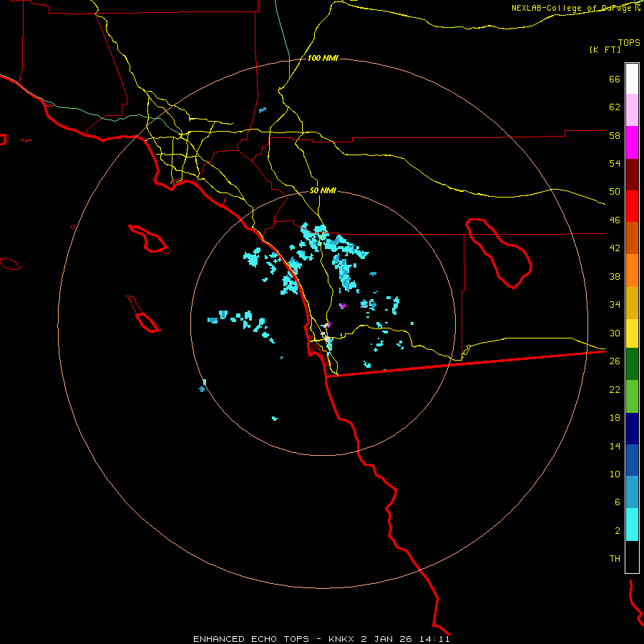This screenshot has width=644, height=644.
Task: Select the 22 value on legend scale
Action: [615, 389]
